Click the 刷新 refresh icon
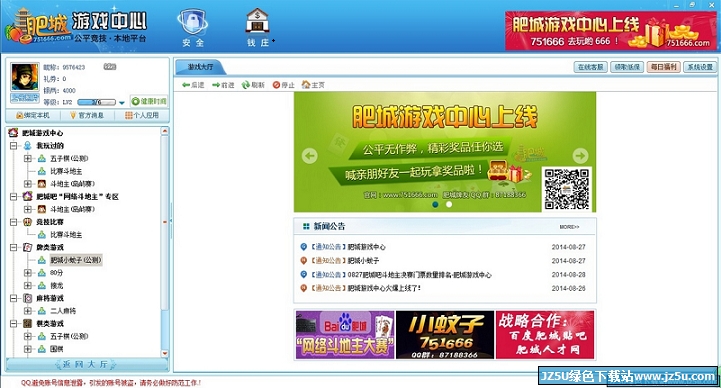 click(253, 85)
